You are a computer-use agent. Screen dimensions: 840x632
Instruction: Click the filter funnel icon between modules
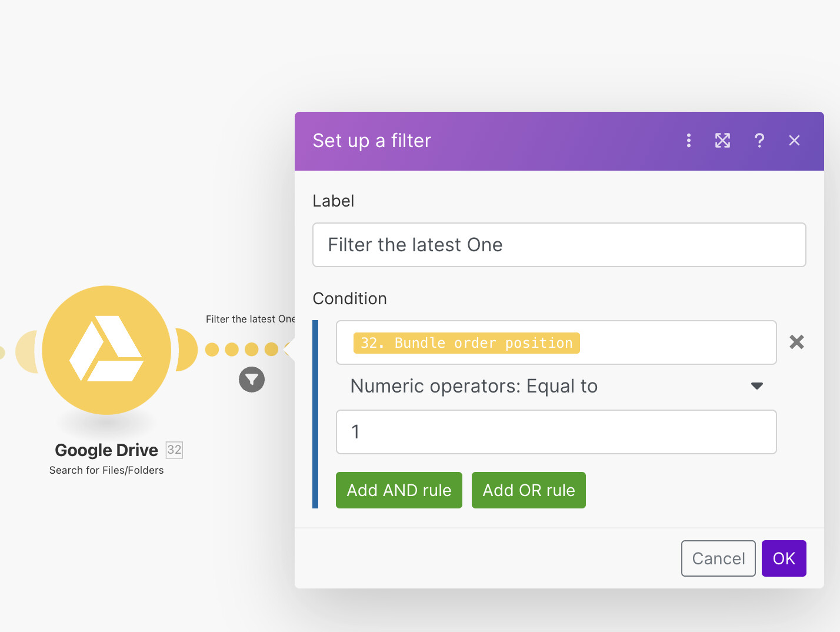pyautogui.click(x=251, y=380)
